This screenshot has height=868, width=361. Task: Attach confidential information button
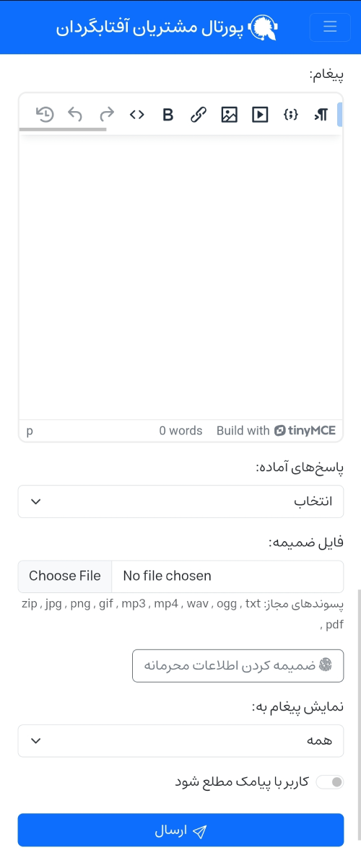click(x=238, y=665)
